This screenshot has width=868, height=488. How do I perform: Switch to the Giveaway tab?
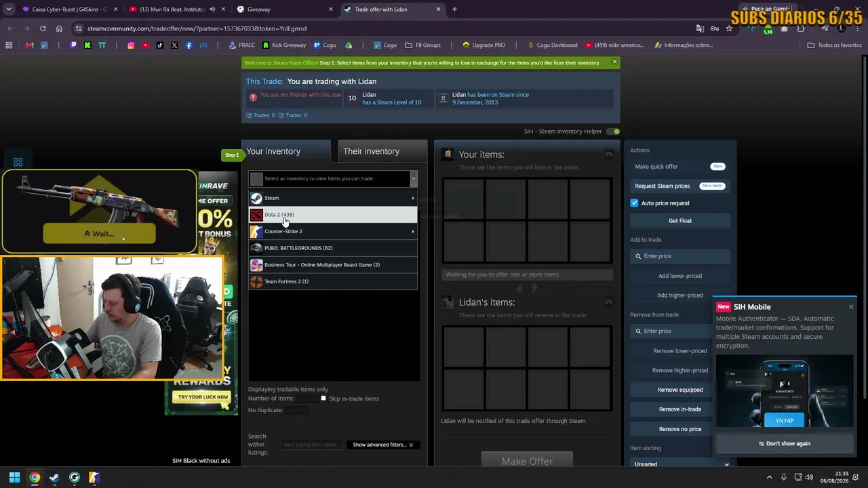(285, 9)
